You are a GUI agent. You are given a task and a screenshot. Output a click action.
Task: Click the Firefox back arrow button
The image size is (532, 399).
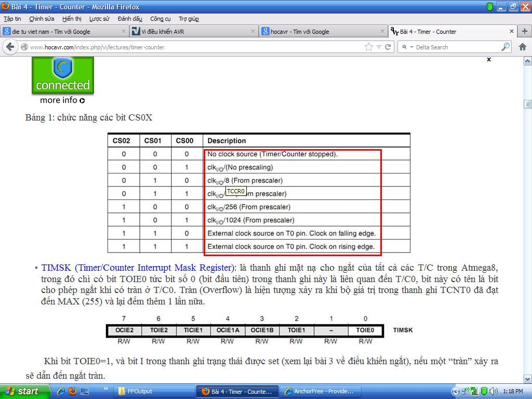[10, 47]
